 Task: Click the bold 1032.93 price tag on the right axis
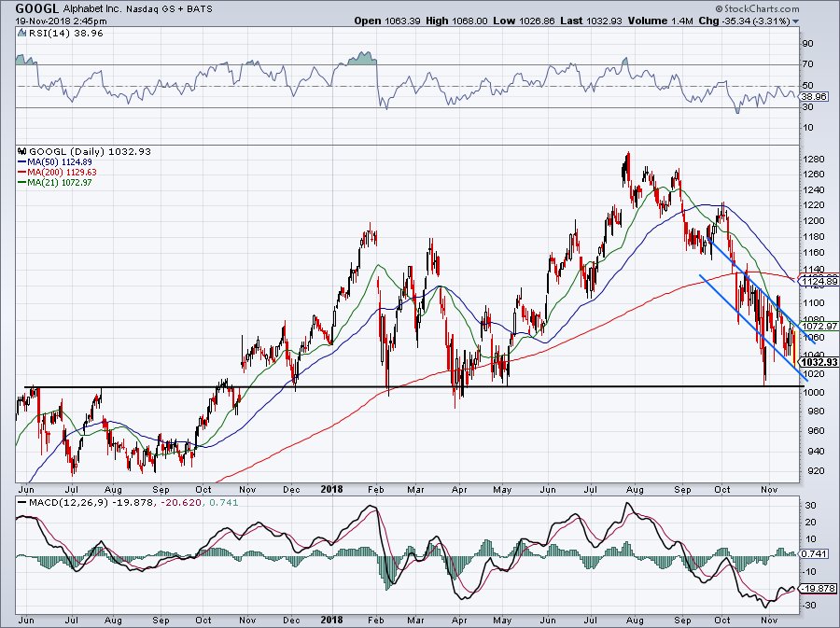point(819,362)
